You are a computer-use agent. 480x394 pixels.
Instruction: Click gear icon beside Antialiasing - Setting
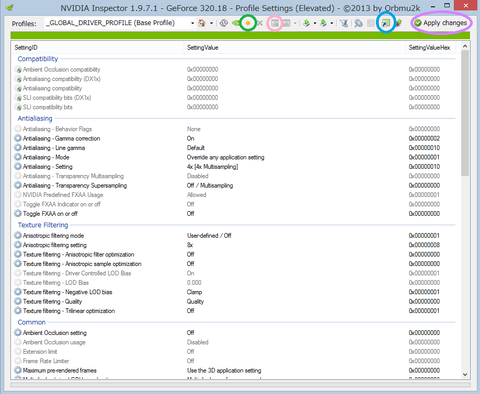tap(18, 166)
